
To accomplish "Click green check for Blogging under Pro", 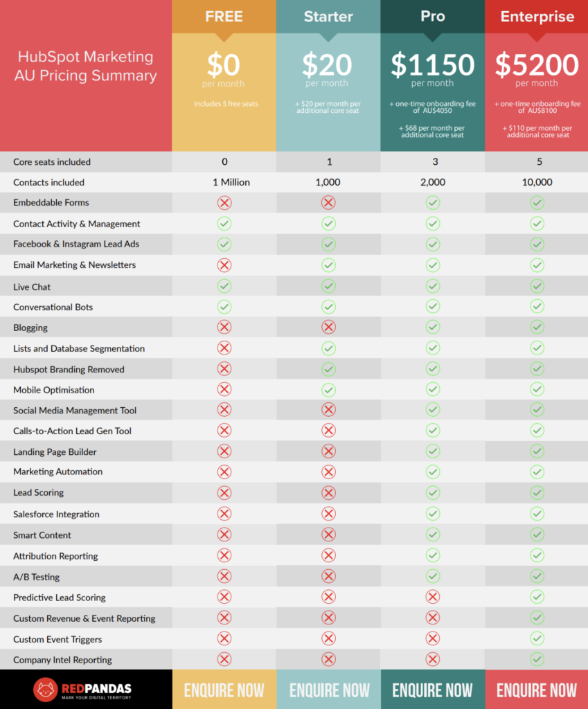I will click(x=433, y=327).
